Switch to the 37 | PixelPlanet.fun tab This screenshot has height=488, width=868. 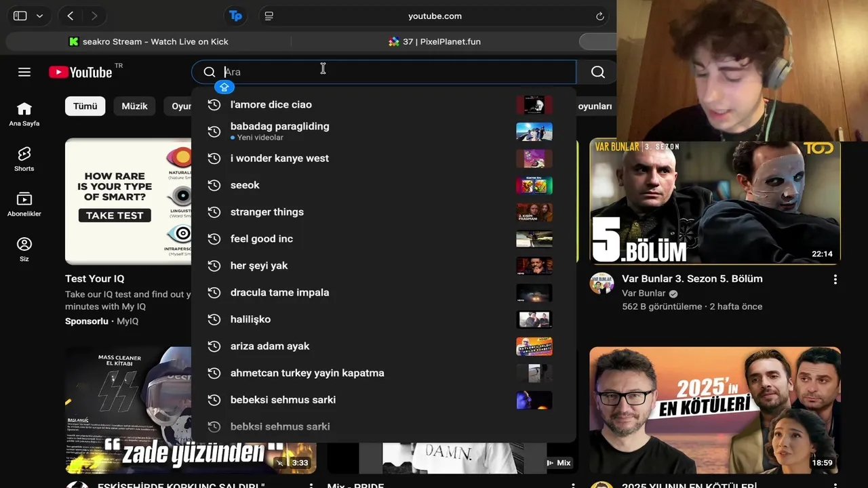[435, 41]
